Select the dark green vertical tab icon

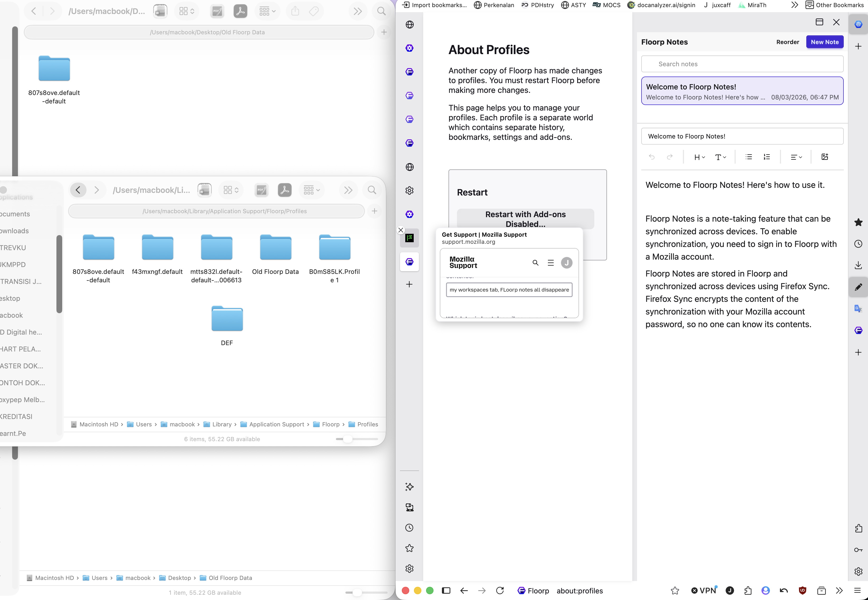(409, 238)
